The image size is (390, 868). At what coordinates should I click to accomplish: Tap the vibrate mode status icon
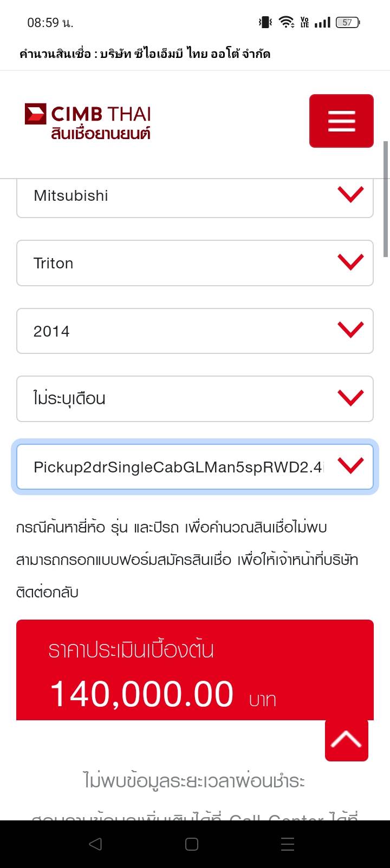pos(265,22)
